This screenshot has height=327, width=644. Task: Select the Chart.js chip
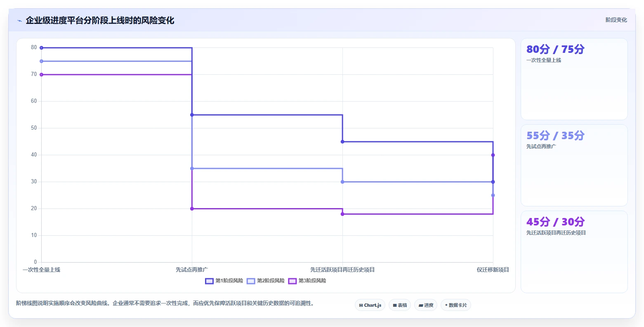pos(370,305)
